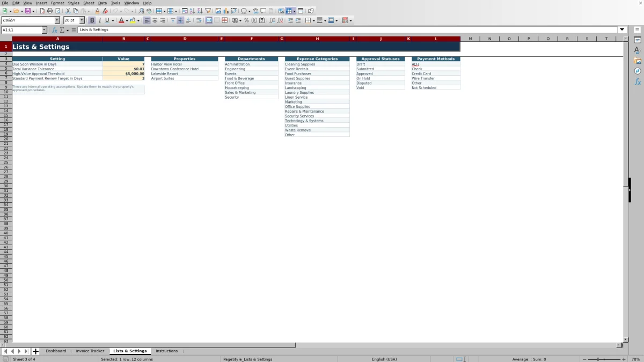Click the Insert Comment icon
This screenshot has height=362, width=644.
click(x=264, y=11)
